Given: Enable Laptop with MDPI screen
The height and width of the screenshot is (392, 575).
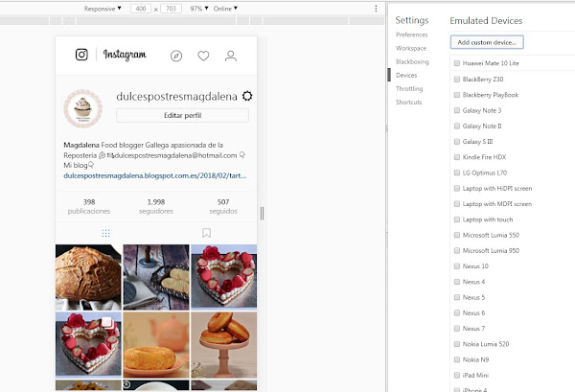Looking at the screenshot, I should [x=457, y=204].
